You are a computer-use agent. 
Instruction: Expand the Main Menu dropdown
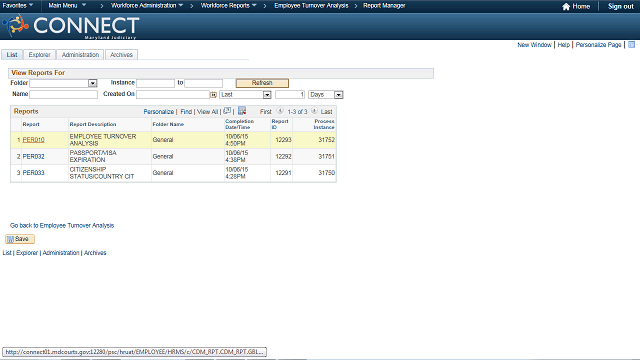[x=67, y=5]
